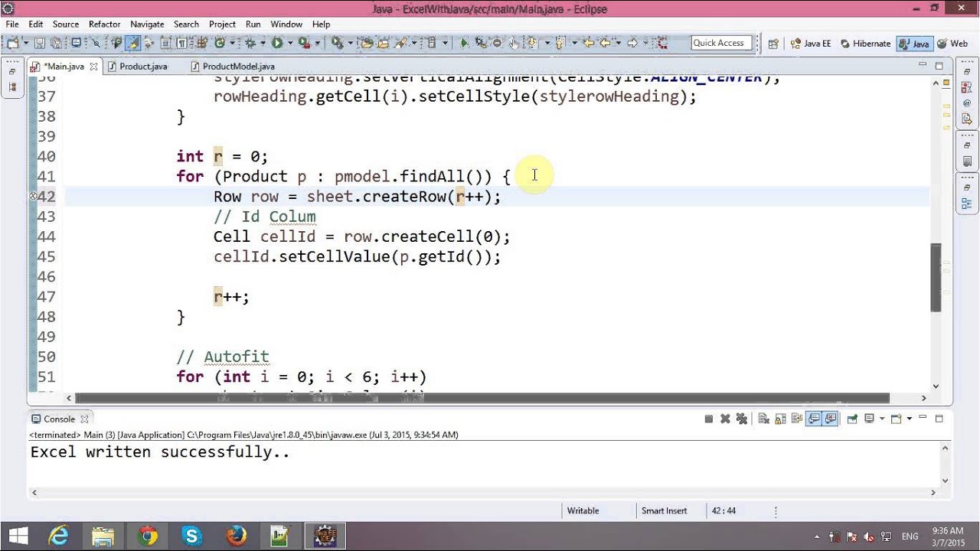This screenshot has height=551, width=980.
Task: Click Remove All Terminated Launches icon
Action: (742, 419)
